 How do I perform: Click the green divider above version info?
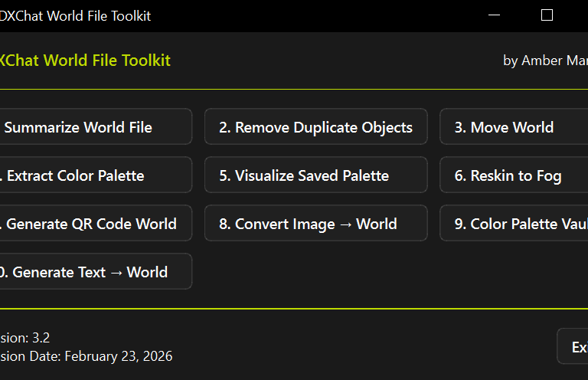tap(294, 309)
